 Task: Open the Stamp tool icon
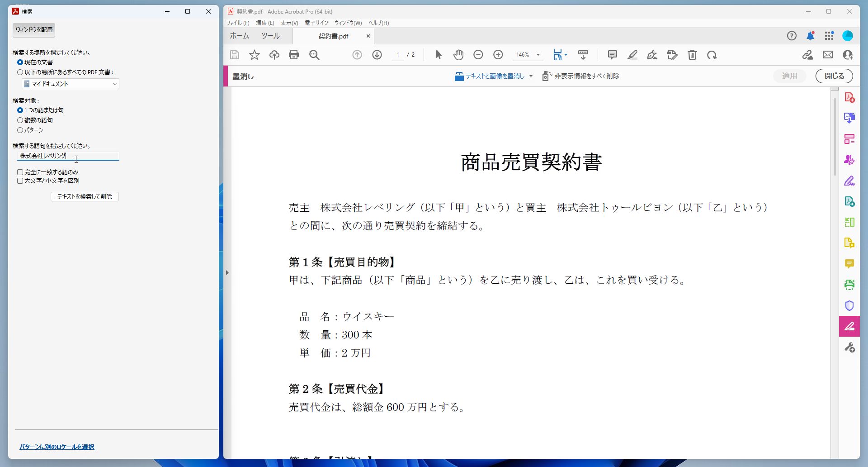(672, 55)
